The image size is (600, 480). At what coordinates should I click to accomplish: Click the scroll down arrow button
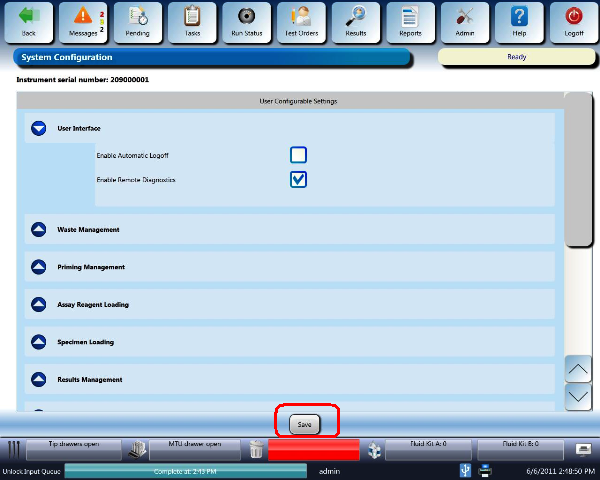coord(577,396)
